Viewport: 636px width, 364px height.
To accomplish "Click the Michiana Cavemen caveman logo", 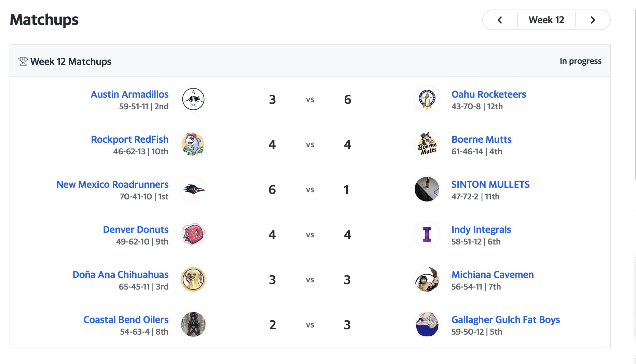I will point(427,280).
